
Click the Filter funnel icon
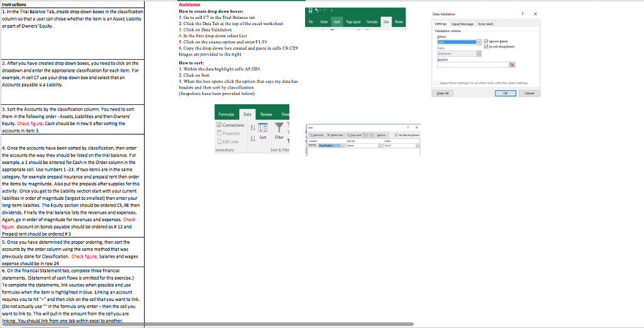(x=280, y=128)
